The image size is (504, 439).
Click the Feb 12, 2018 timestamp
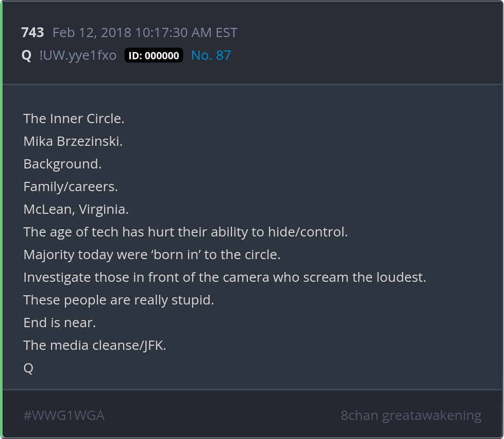point(145,33)
